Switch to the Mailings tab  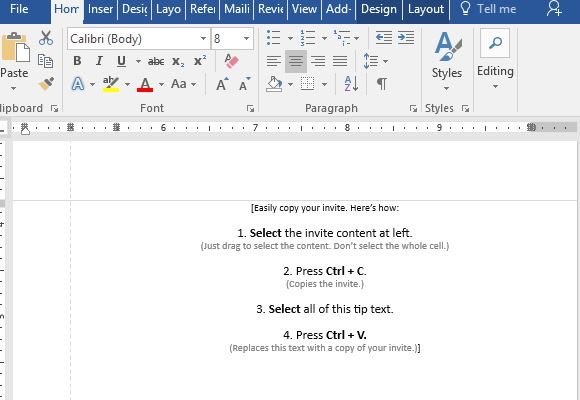click(x=237, y=9)
